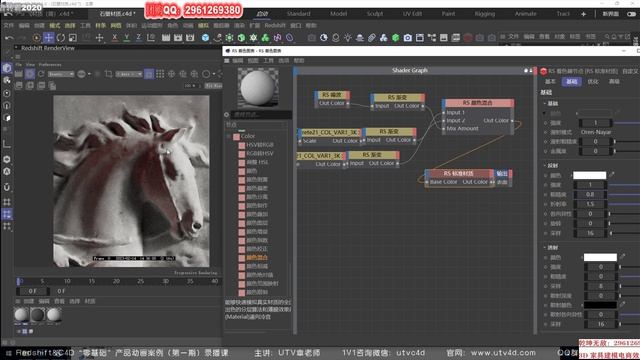Viewport: 640px width, 360px height.
Task: Click the green Redshift cube icon
Action: (396, 38)
